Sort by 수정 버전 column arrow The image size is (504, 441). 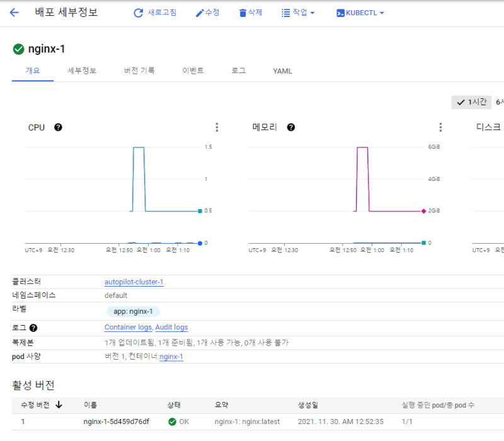(x=59, y=405)
